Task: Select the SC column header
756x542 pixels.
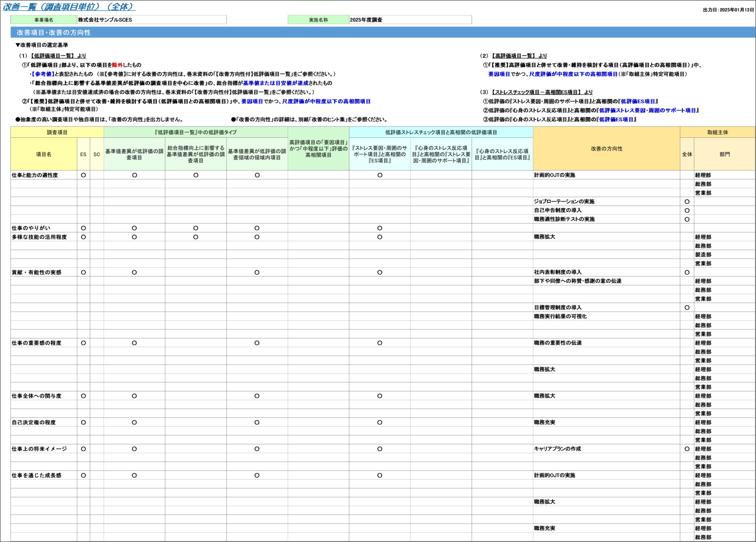Action: (97, 154)
